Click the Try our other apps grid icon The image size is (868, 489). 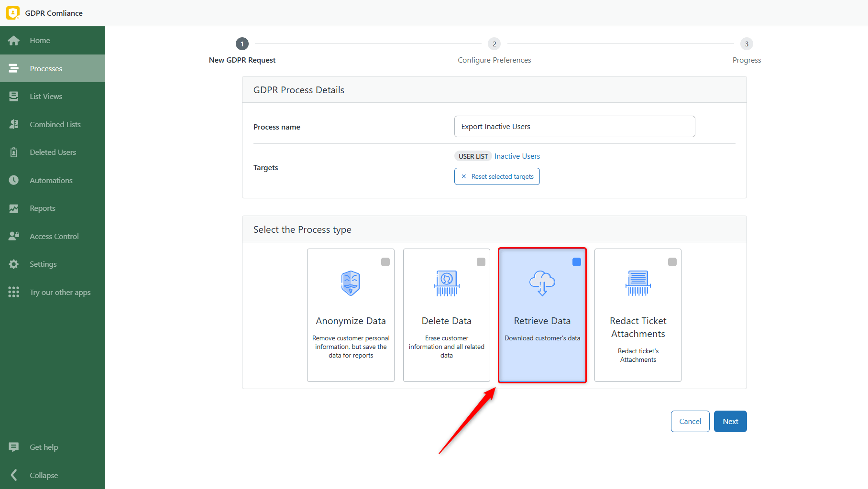tap(14, 292)
